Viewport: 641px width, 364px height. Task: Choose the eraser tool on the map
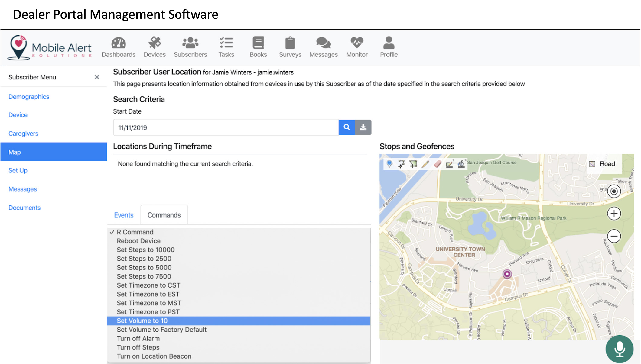[x=437, y=164]
